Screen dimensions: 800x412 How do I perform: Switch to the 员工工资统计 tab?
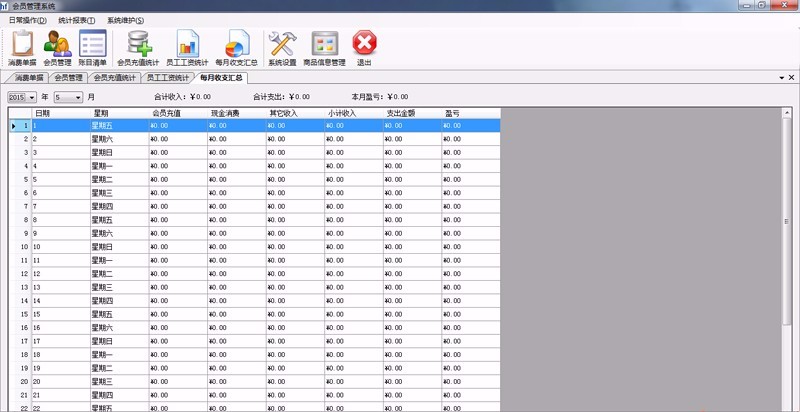(167, 78)
